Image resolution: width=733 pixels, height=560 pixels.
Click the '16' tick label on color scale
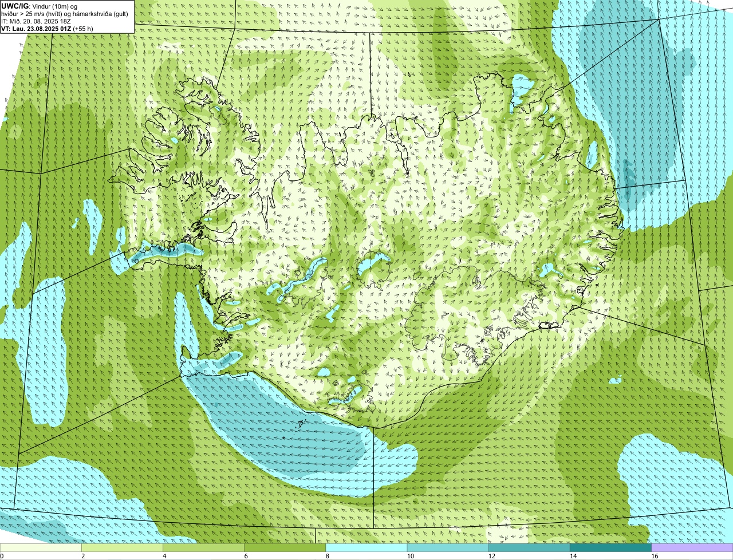tap(655, 556)
